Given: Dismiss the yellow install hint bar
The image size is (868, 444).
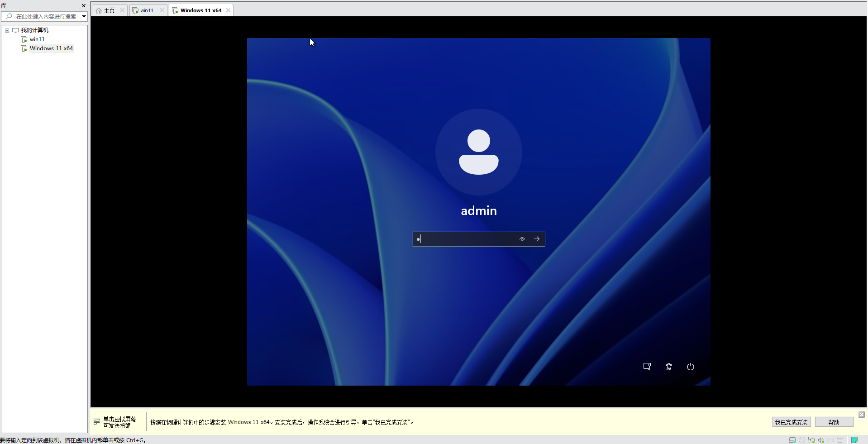Looking at the screenshot, I should coord(862,415).
